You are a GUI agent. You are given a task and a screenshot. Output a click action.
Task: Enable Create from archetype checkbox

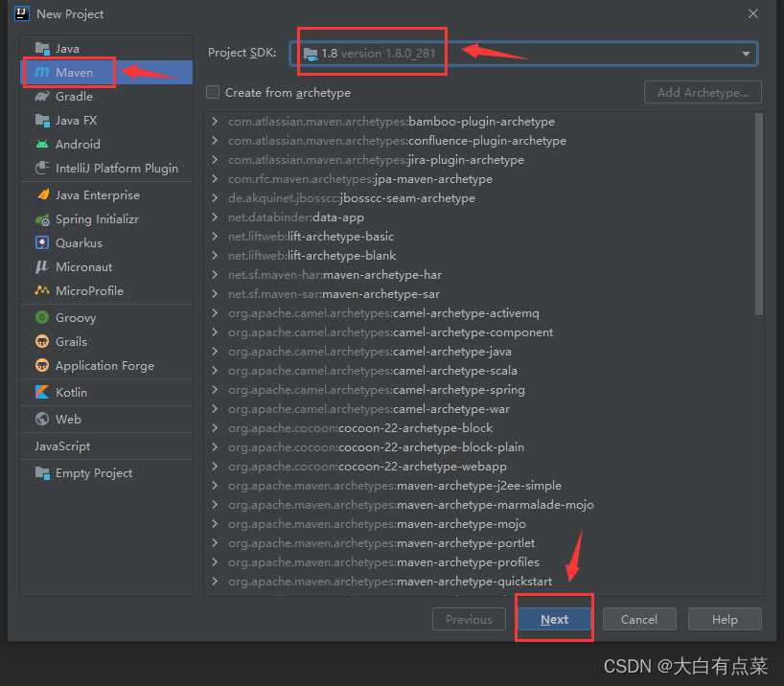click(x=213, y=92)
